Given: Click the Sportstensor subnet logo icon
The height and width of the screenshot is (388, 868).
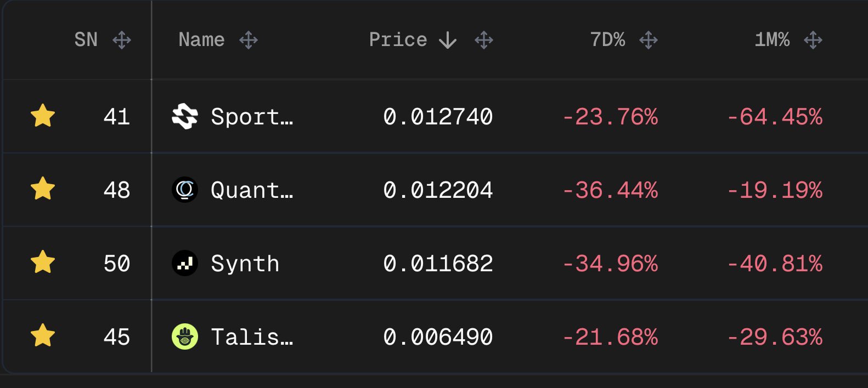Looking at the screenshot, I should (184, 116).
